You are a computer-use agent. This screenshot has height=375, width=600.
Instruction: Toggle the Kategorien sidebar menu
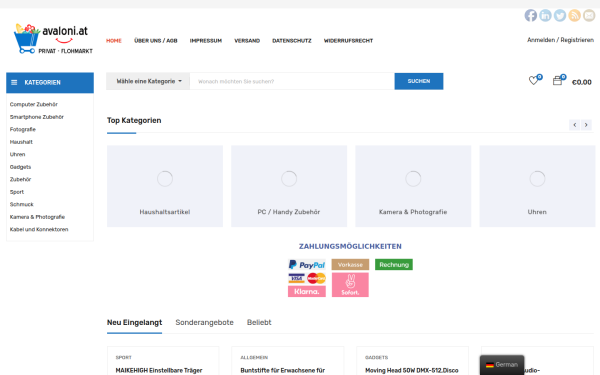[50, 83]
